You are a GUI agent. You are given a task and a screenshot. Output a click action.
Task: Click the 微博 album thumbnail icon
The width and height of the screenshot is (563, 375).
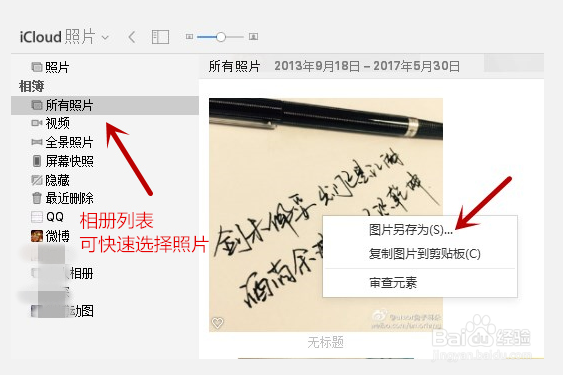37,236
